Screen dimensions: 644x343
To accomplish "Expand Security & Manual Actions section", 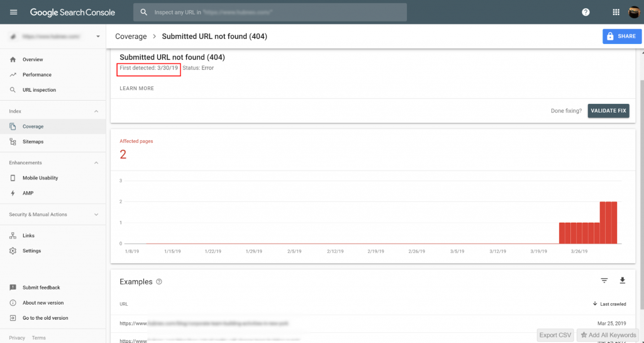I will tap(96, 215).
